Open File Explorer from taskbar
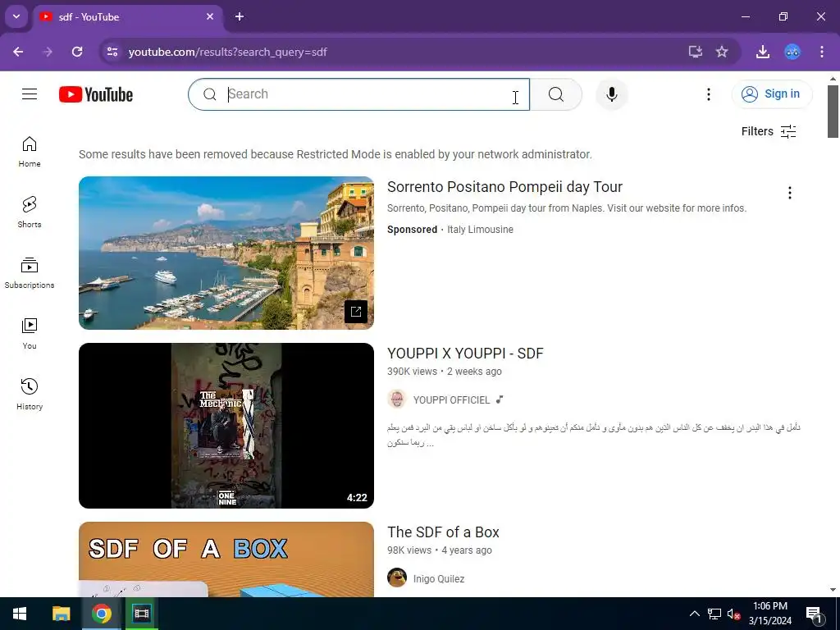Screen dimensions: 840x630 (61, 614)
